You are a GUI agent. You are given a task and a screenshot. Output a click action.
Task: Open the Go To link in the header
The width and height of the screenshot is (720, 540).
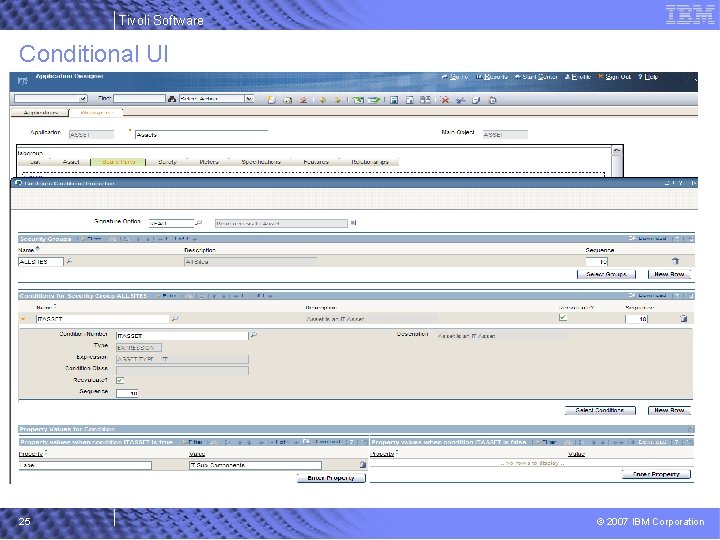click(455, 77)
